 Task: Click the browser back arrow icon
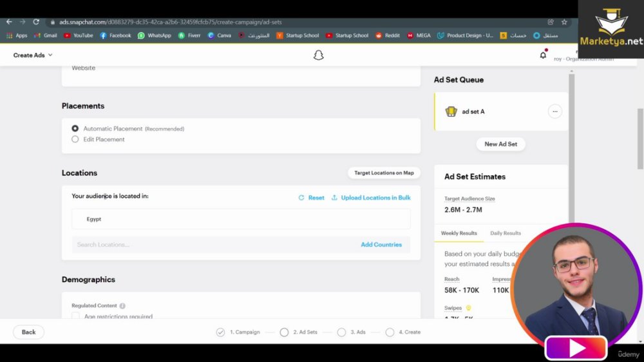[9, 22]
